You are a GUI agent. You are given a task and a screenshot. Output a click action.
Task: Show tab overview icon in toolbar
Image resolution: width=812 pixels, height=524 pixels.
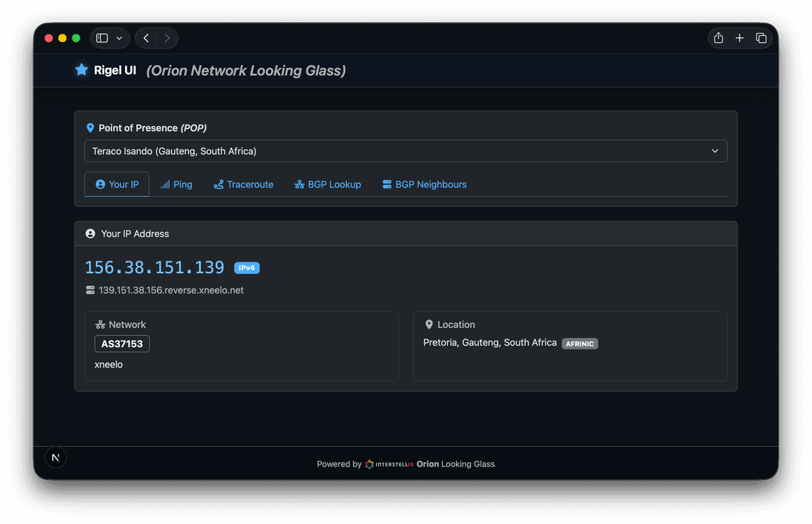761,39
